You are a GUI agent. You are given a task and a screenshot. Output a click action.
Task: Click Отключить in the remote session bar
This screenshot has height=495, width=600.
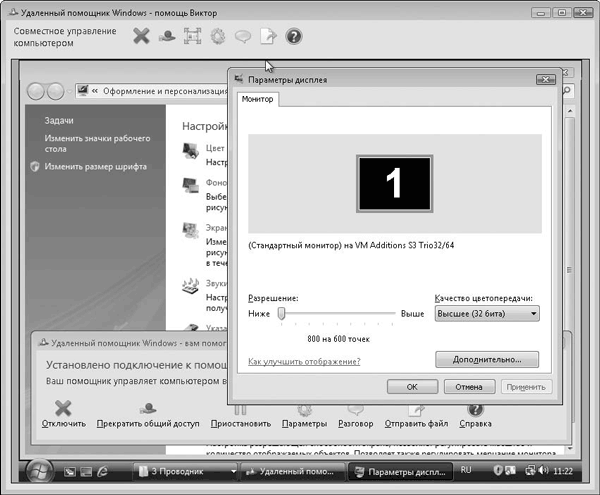pos(63,414)
